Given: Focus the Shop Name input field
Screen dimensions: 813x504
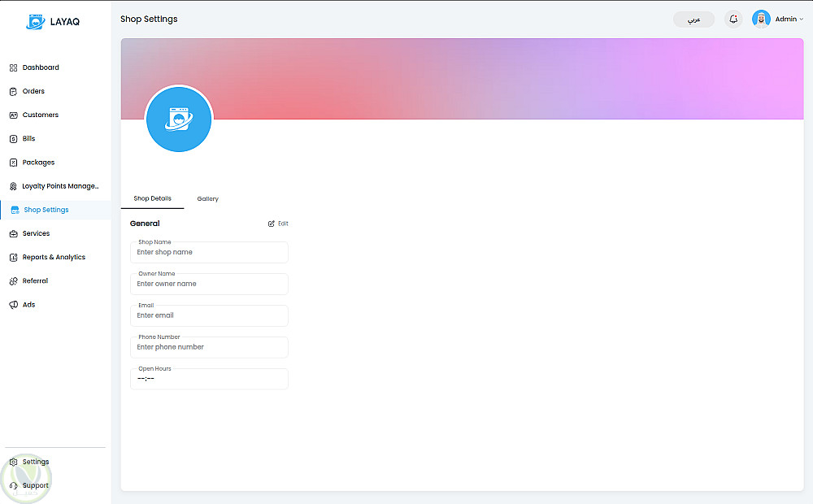Looking at the screenshot, I should pyautogui.click(x=209, y=253).
